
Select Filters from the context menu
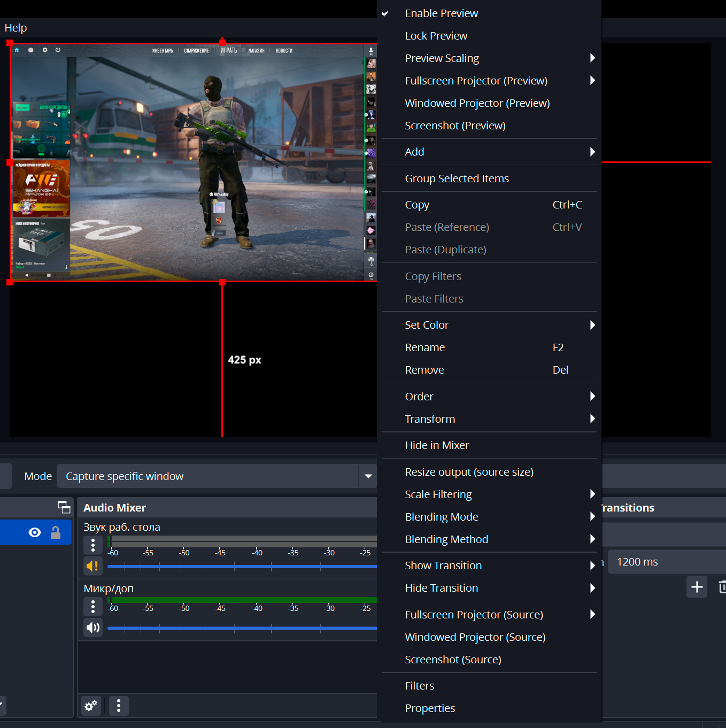(420, 686)
